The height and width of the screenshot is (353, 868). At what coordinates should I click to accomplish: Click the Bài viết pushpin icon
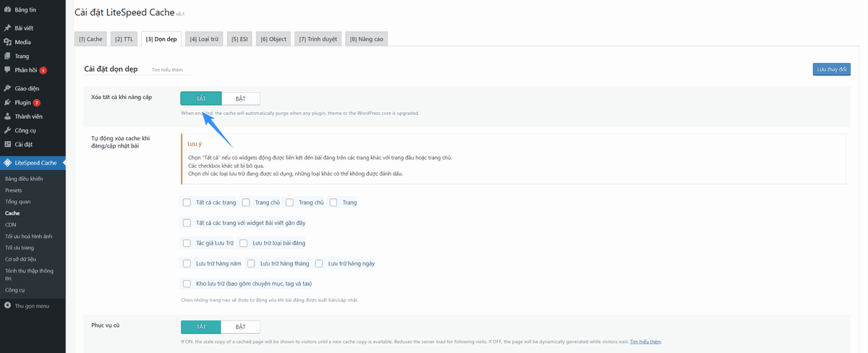(7, 27)
